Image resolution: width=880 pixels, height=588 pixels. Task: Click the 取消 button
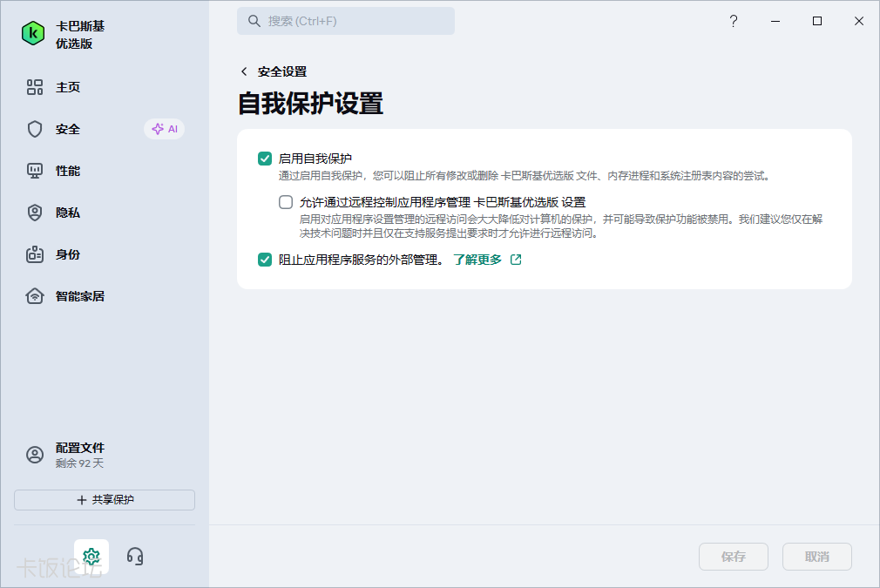tap(817, 557)
